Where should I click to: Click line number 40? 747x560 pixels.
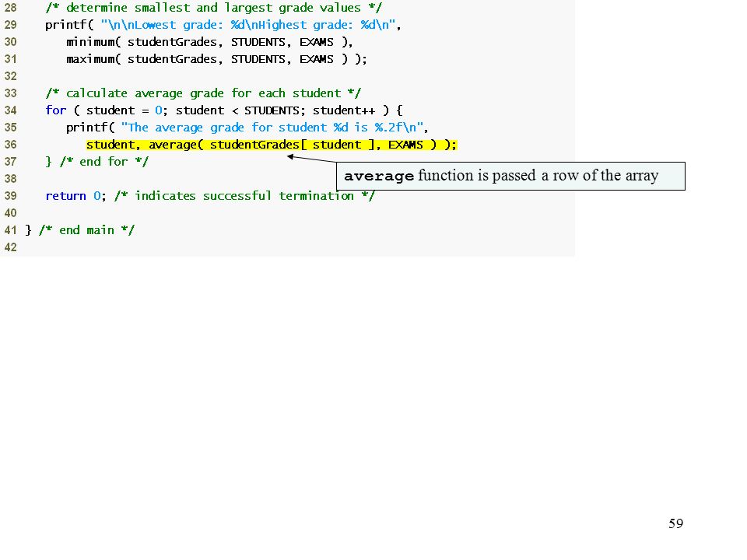pos(10,213)
